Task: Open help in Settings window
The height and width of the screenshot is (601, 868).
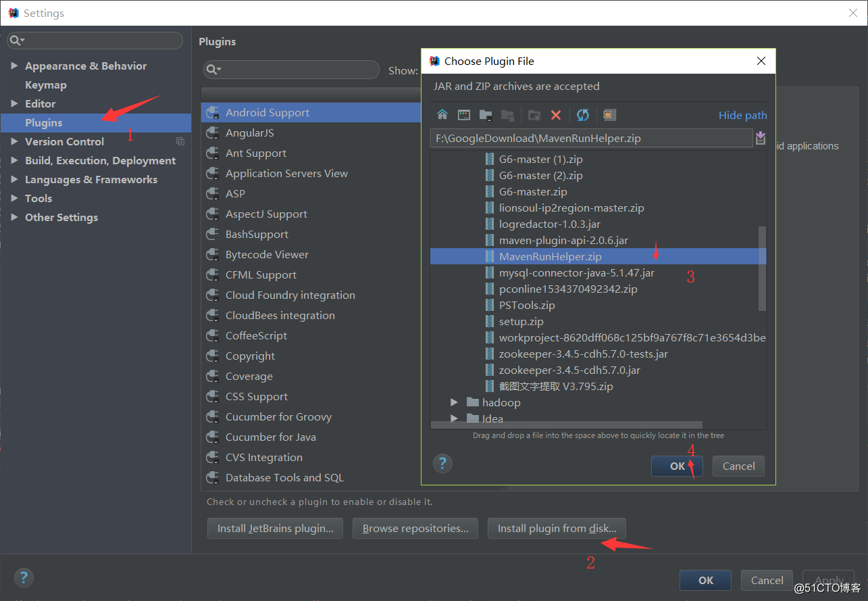Action: tap(24, 577)
